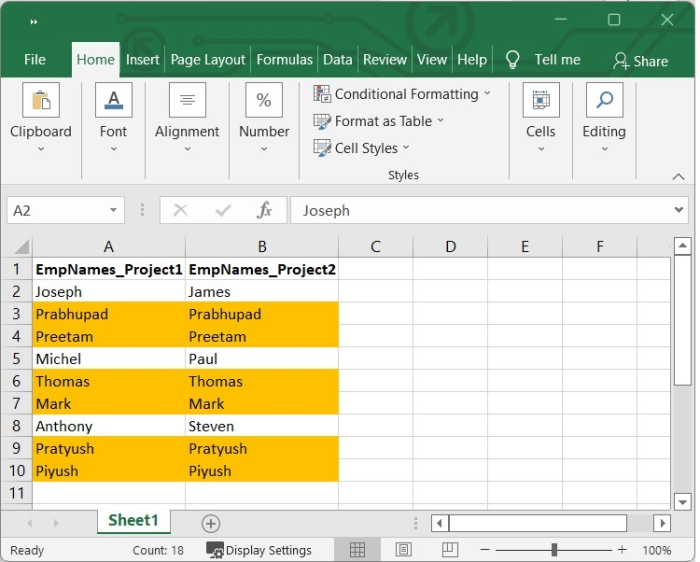700x562 pixels.
Task: Click the Insert Function fx icon
Action: point(265,211)
